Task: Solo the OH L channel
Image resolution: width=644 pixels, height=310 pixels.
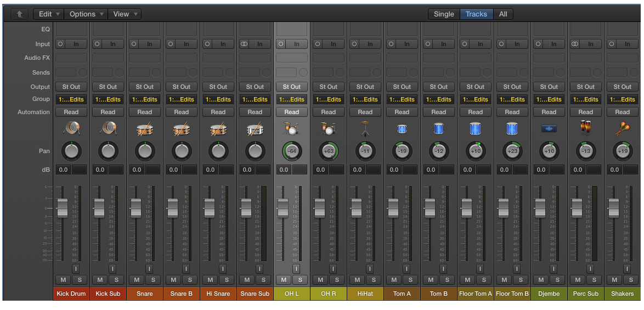Action: tap(300, 280)
